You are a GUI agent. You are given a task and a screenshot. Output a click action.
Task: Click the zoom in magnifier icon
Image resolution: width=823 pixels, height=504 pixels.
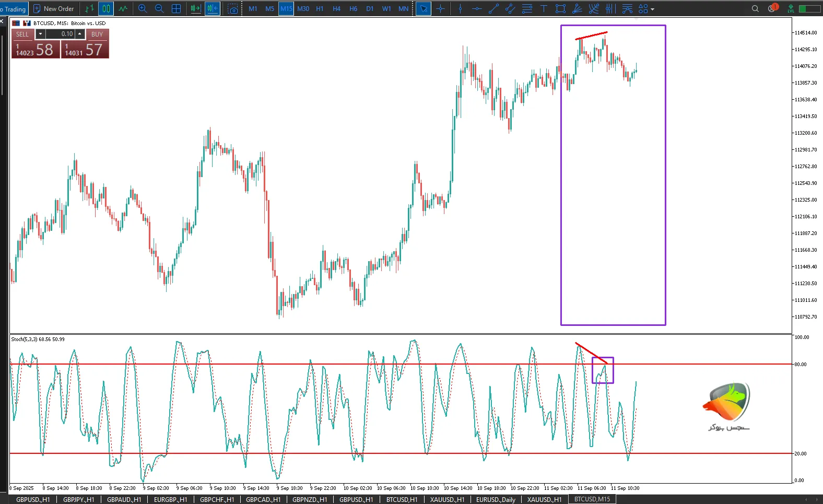[143, 9]
